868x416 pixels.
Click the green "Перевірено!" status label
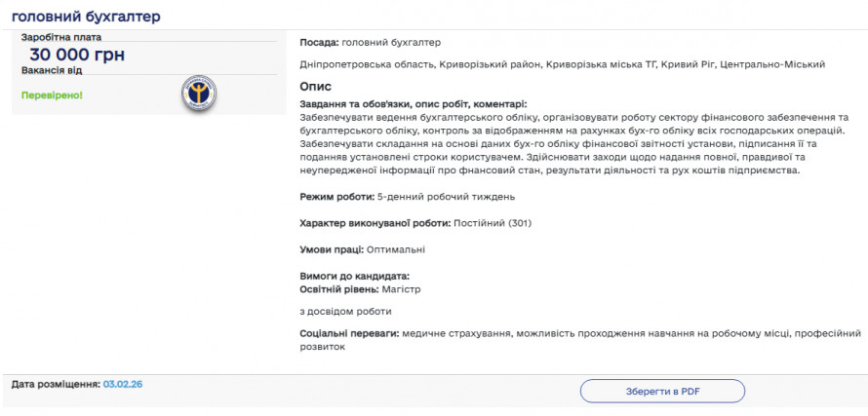pos(52,95)
